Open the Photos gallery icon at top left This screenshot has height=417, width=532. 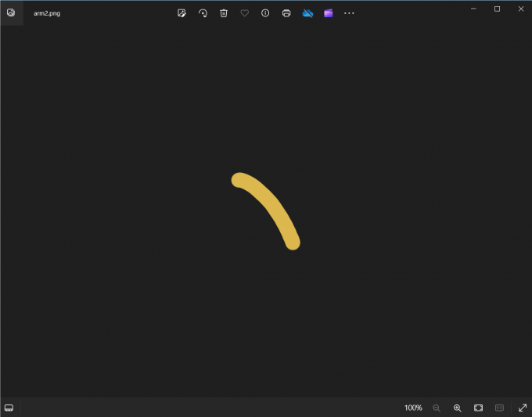click(x=11, y=13)
